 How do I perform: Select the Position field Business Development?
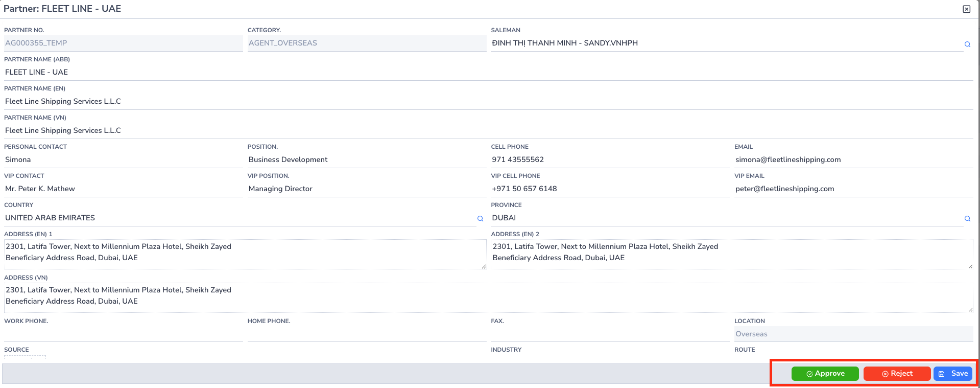coord(366,159)
